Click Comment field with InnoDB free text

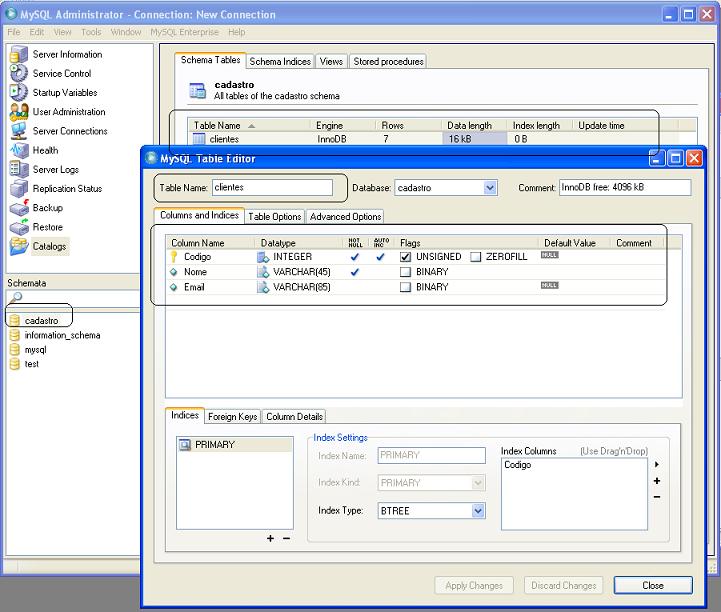click(x=625, y=187)
